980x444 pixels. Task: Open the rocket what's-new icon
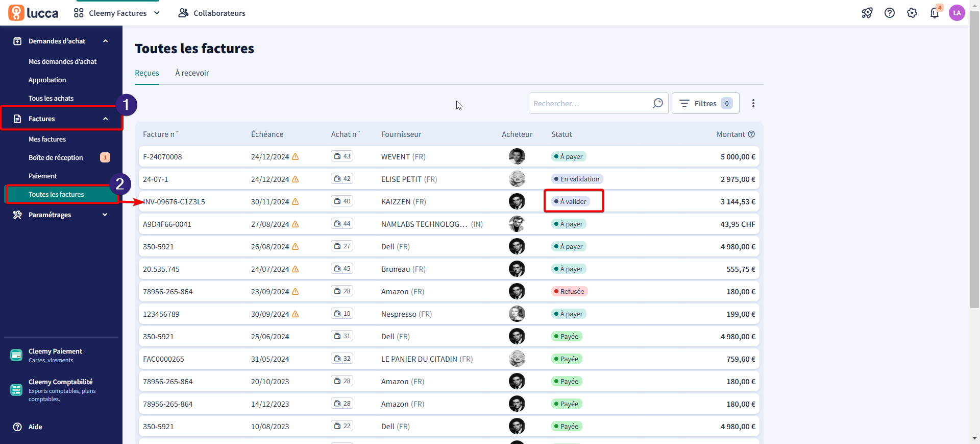[867, 13]
